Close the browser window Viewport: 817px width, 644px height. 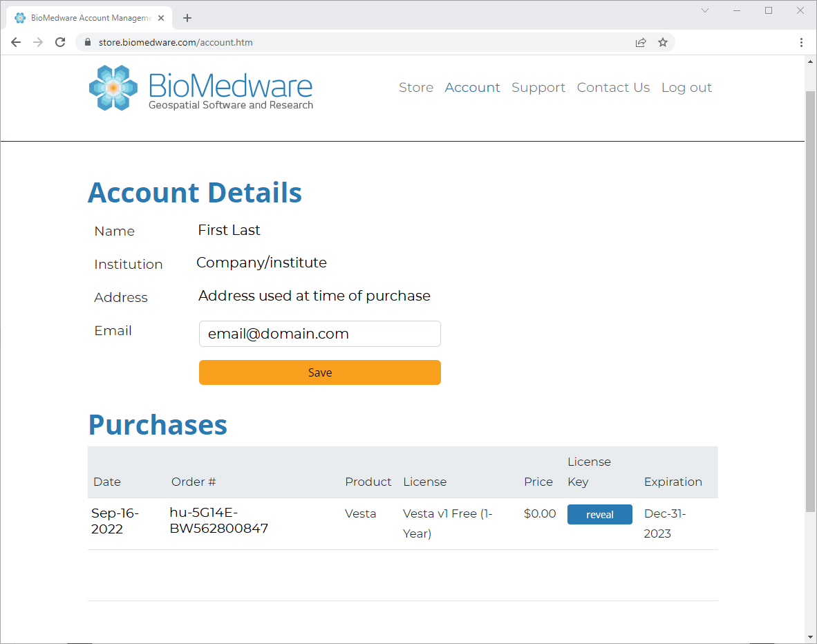click(800, 10)
